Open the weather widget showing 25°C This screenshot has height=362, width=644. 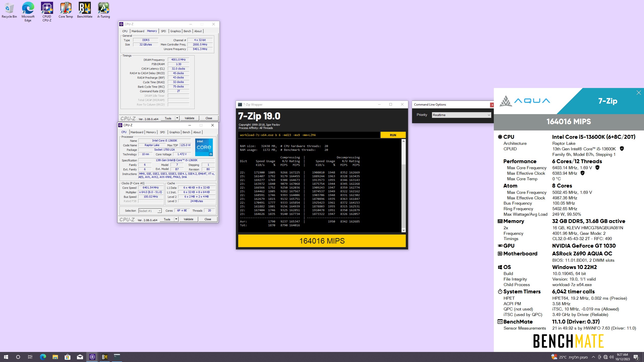(569, 357)
